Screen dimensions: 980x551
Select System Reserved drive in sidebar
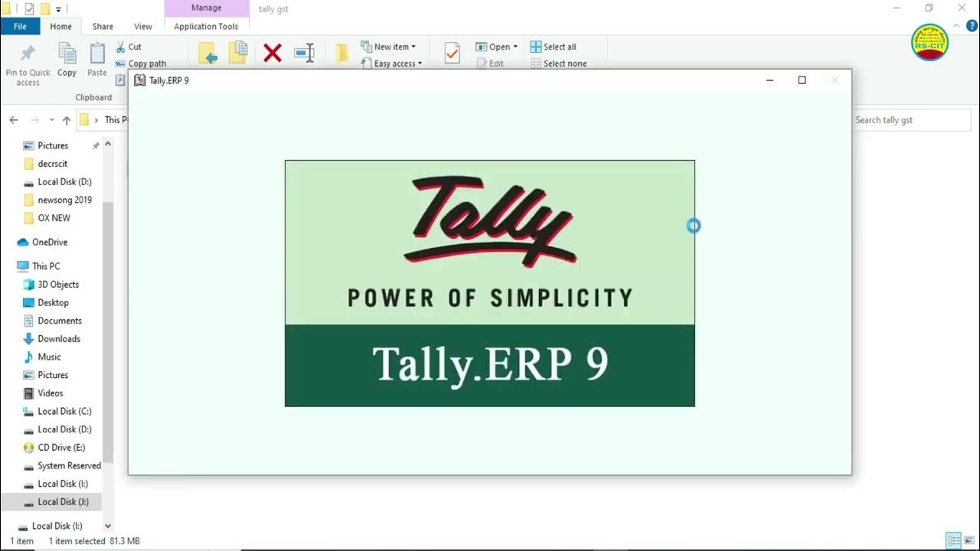(x=69, y=466)
